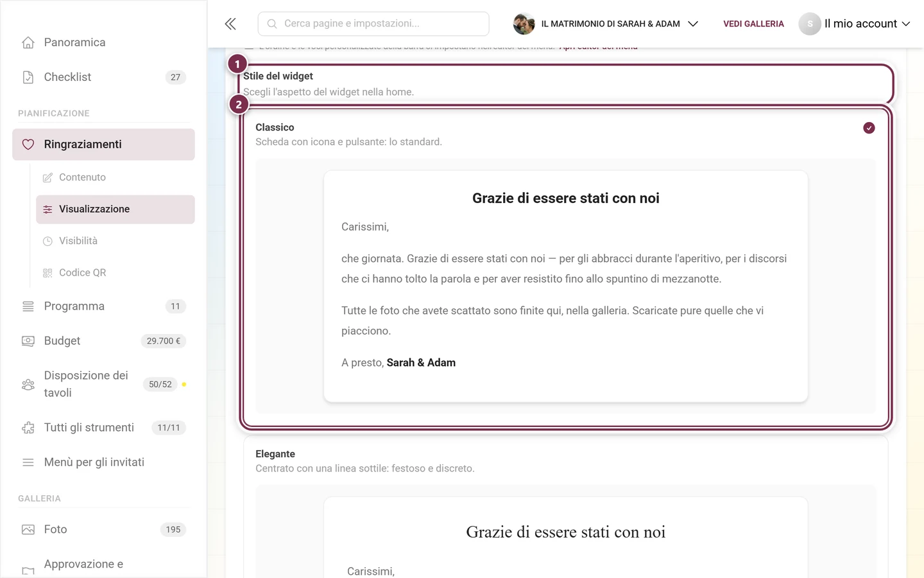924x578 pixels.
Task: Click the 'Stile del widget' heading
Action: (278, 76)
